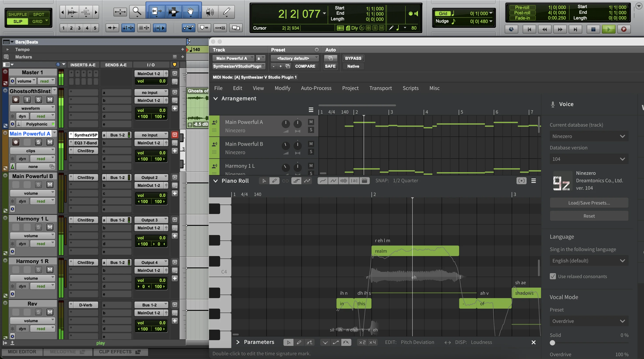
Task: Open the Database version dropdown showing 104
Action: pos(589,159)
